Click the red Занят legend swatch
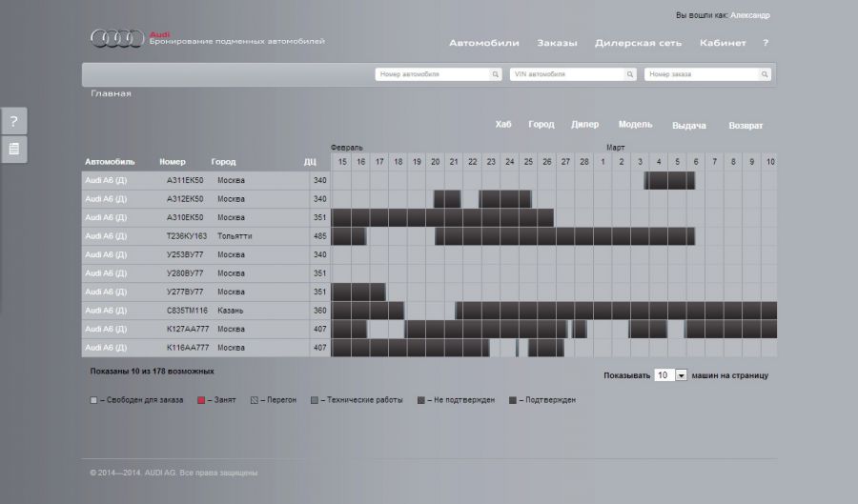858x504 pixels. click(201, 400)
